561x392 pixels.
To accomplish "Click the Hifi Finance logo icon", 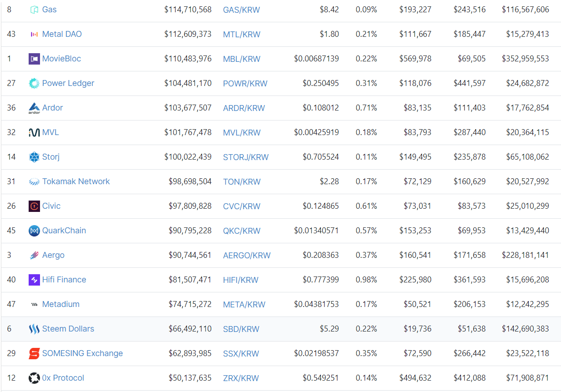I will 34,280.
